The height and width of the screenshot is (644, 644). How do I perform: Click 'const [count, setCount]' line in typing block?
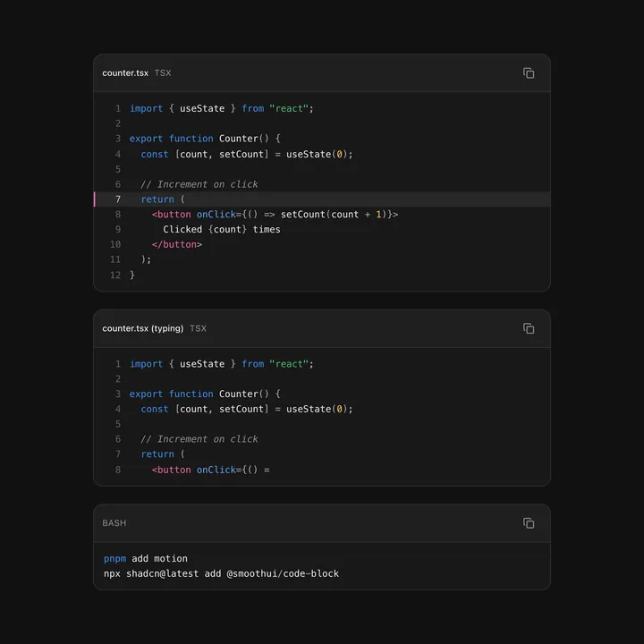tap(247, 409)
